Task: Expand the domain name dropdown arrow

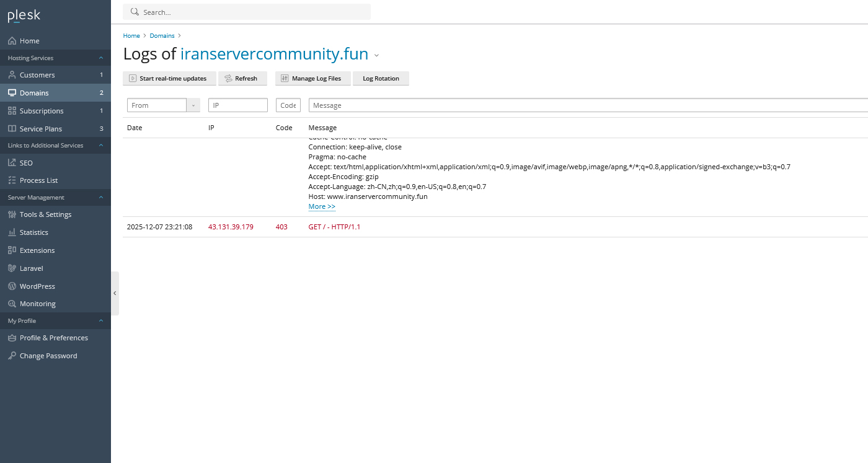Action: tap(376, 56)
